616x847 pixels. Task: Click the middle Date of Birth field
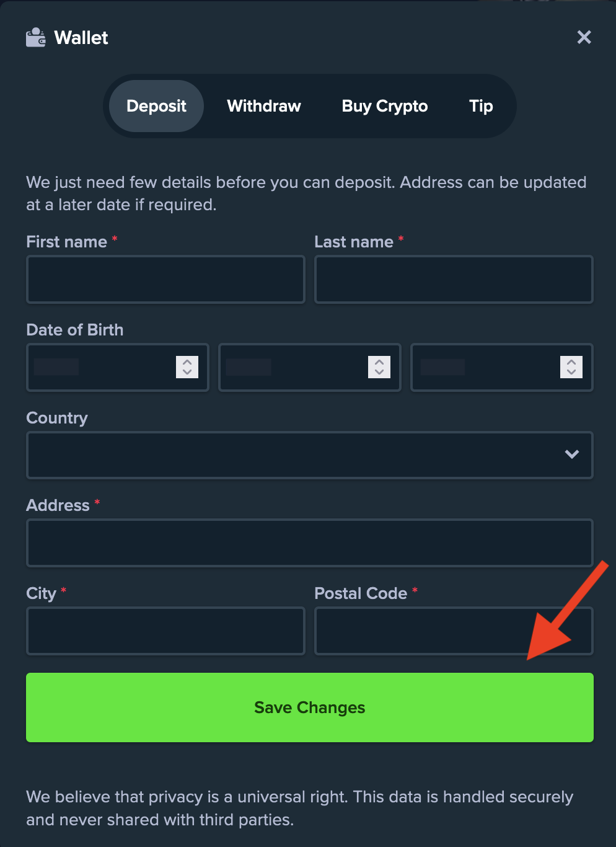(x=310, y=367)
